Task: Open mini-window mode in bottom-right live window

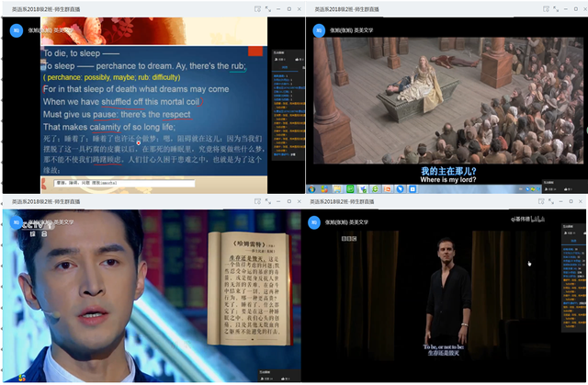Action: click(541, 201)
